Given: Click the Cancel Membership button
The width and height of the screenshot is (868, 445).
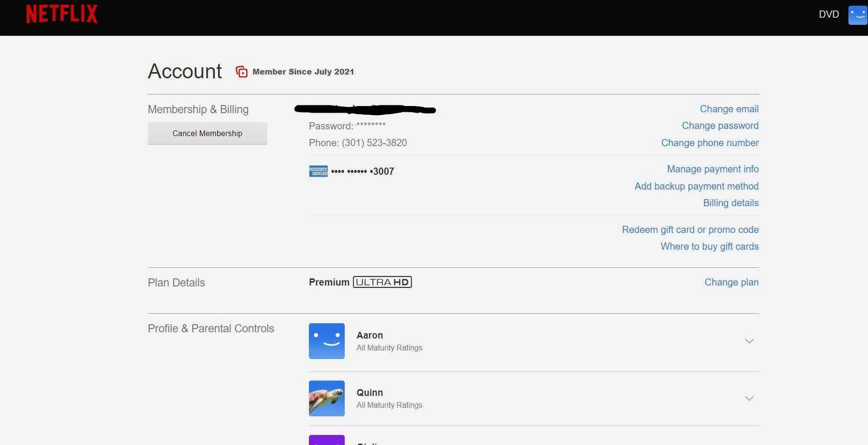Looking at the screenshot, I should [207, 133].
